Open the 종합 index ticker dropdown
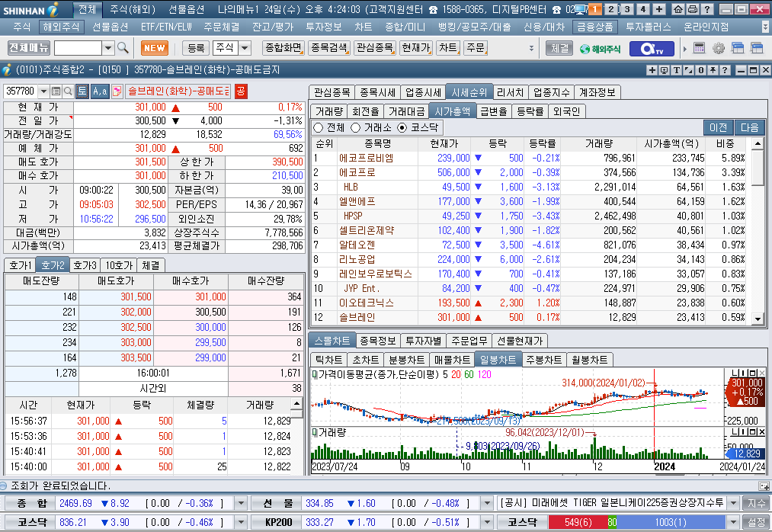 [x=241, y=503]
